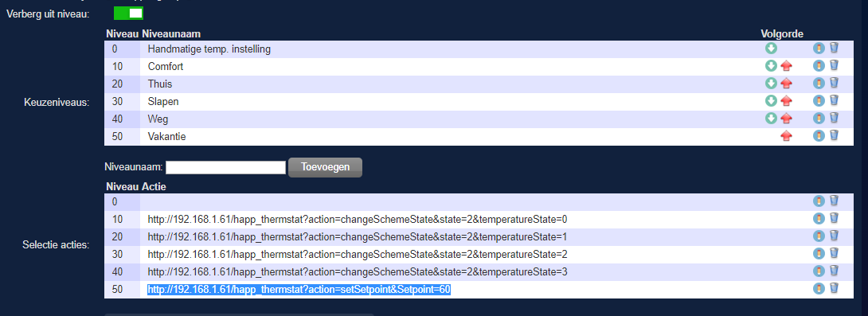Select the highlighted setSetpoint&Setpoint=60 URL
Viewport: 868px width, 316px height.
(x=299, y=290)
